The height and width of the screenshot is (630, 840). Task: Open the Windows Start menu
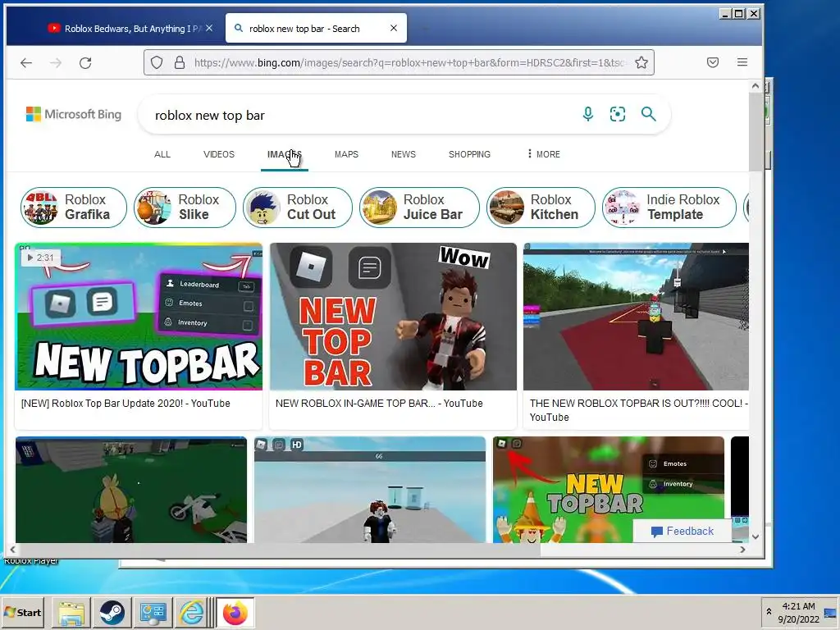[22, 612]
